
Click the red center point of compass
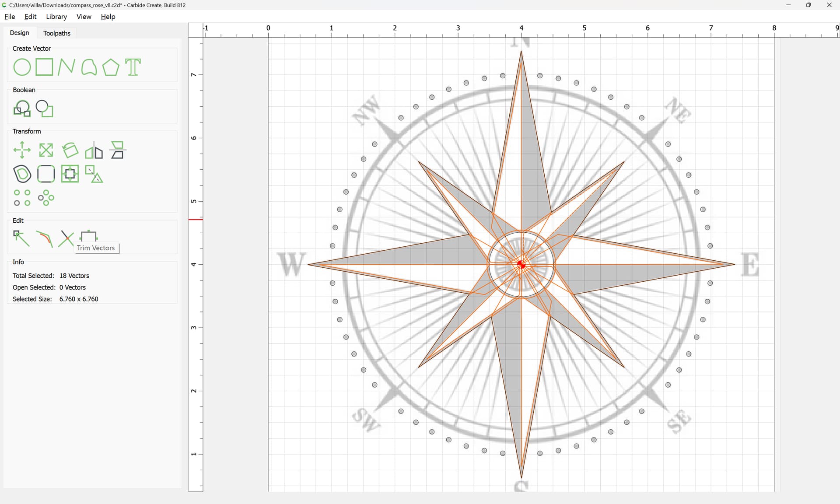[521, 264]
